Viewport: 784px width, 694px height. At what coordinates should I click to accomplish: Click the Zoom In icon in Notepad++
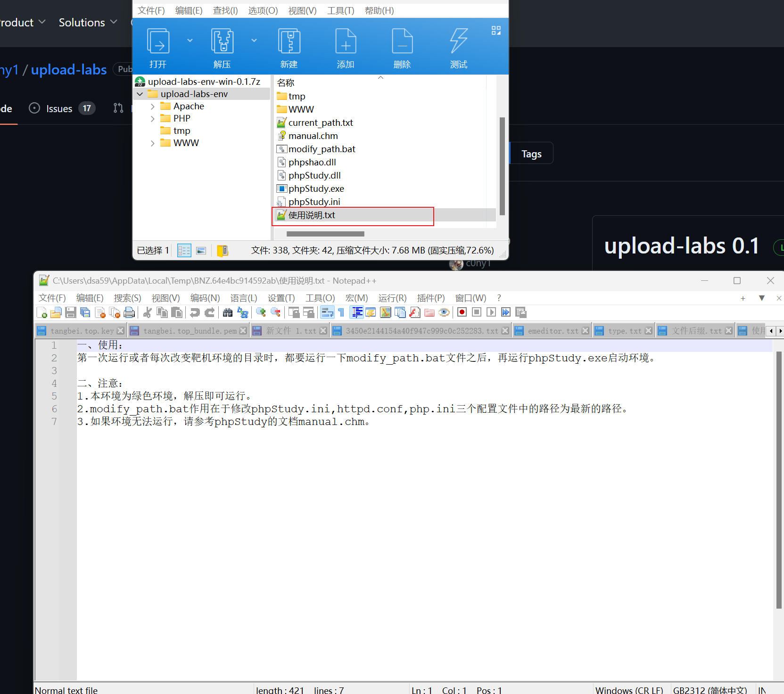coord(261,312)
